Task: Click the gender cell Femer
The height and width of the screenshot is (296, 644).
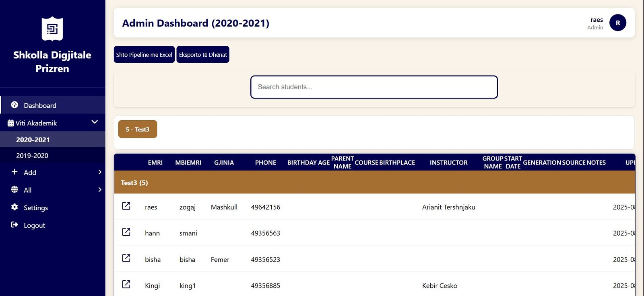Action: [220, 260]
